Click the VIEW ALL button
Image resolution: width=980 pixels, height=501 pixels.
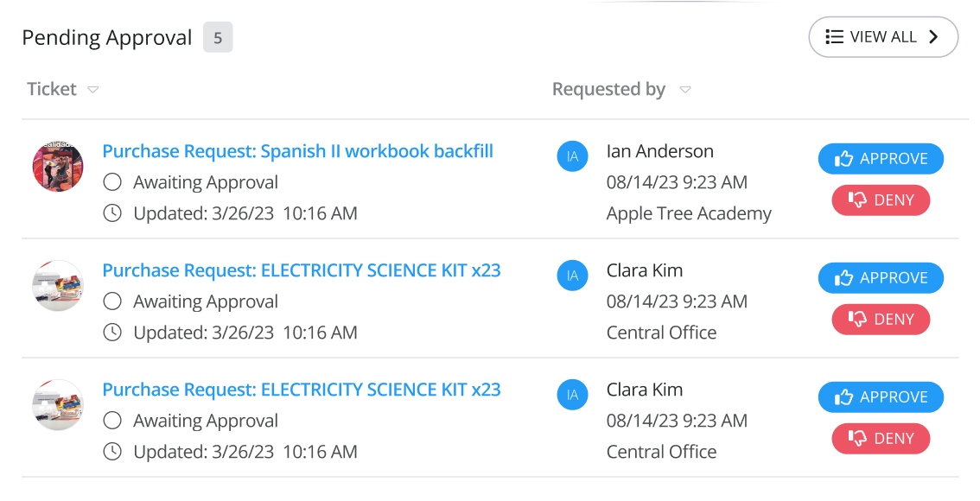(882, 37)
